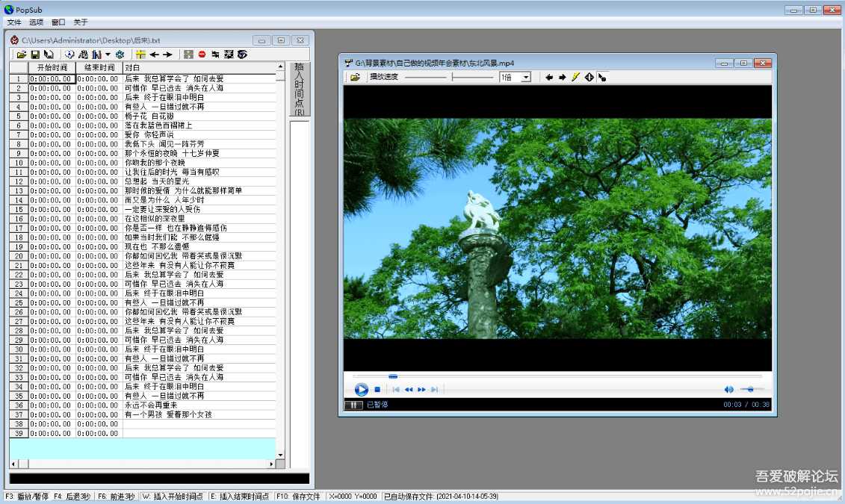The image size is (845, 504).
Task: Click the left arrow icon in the subtitle toolbar
Action: tap(155, 54)
